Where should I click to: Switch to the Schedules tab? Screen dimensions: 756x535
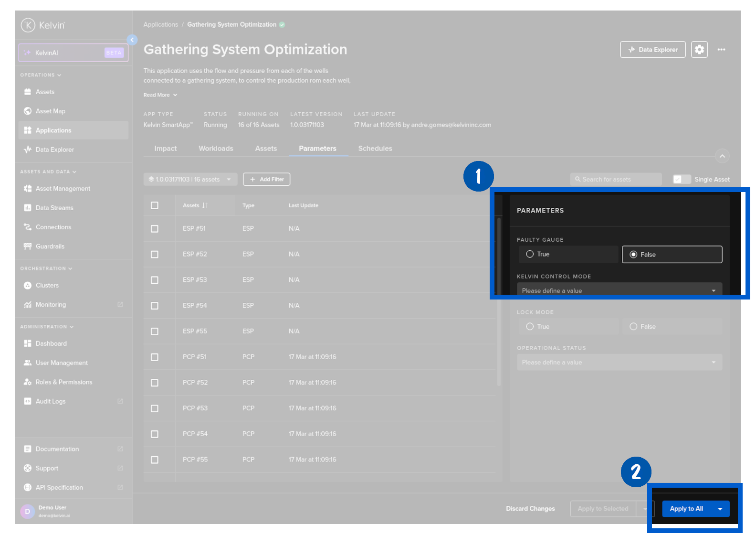click(x=375, y=149)
